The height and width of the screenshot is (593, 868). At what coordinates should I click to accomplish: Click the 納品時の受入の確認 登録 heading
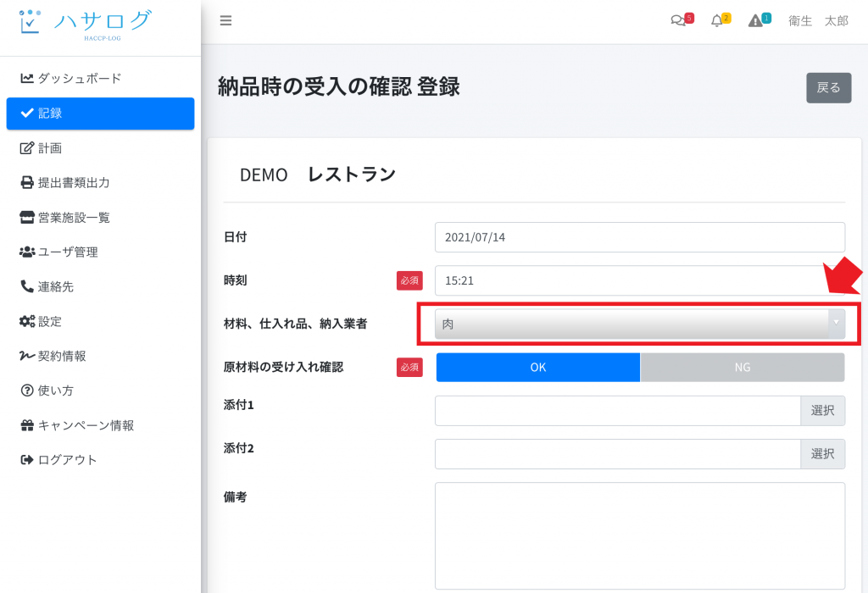coord(339,87)
